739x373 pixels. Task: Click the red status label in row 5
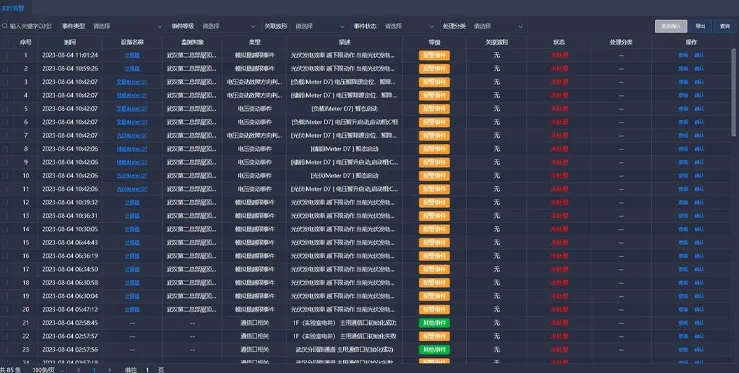click(559, 109)
